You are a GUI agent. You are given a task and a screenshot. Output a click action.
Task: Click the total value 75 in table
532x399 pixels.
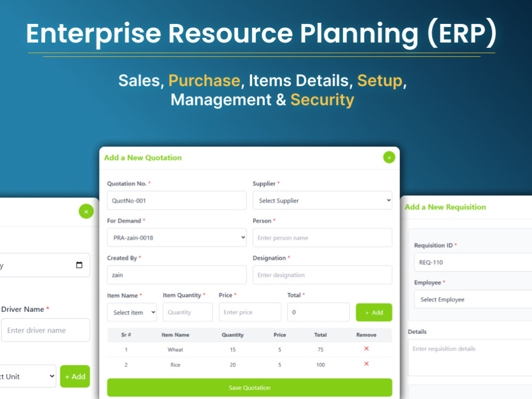pyautogui.click(x=320, y=350)
